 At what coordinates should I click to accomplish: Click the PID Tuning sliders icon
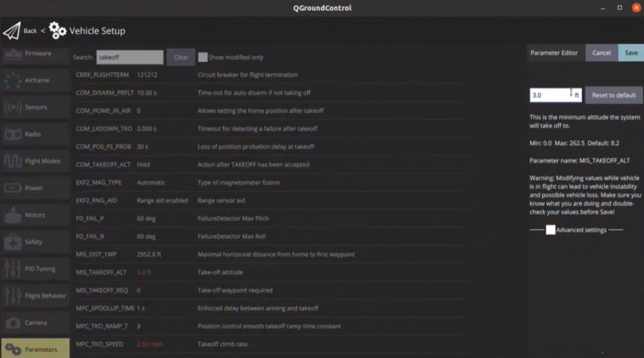pos(13,269)
